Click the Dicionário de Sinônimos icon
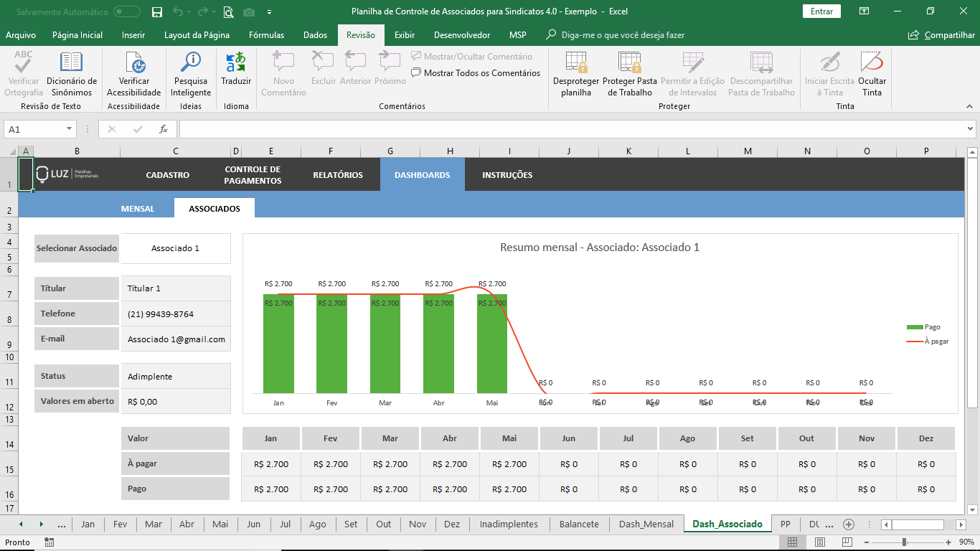The width and height of the screenshot is (980, 551). pyautogui.click(x=71, y=63)
